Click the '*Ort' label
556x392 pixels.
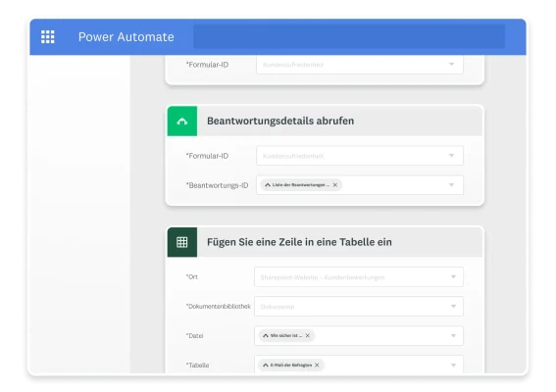[x=192, y=276]
